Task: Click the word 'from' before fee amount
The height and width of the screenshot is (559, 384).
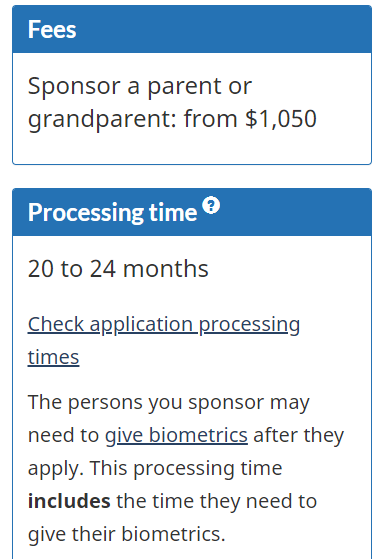Action: [x=211, y=119]
